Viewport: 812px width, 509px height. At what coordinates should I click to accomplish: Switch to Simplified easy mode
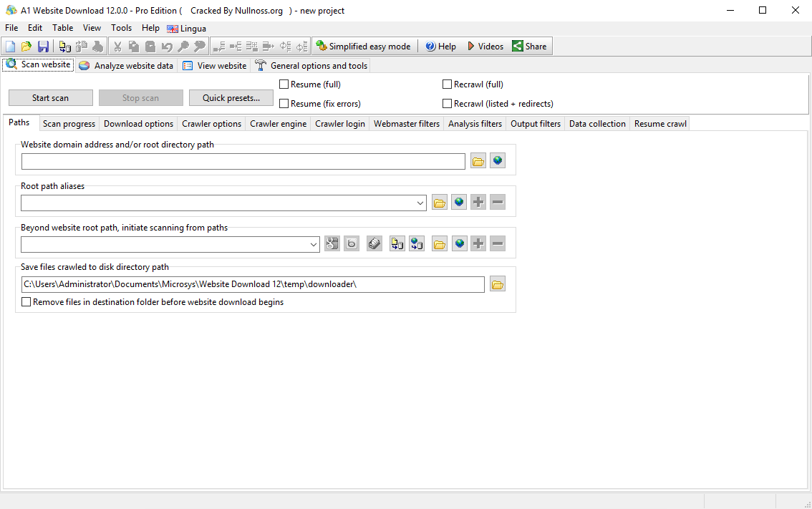coord(363,47)
